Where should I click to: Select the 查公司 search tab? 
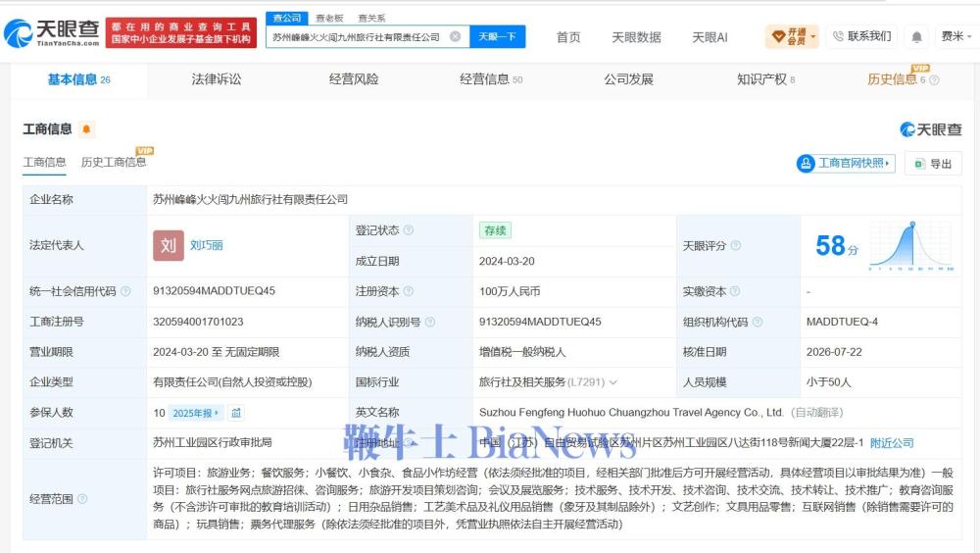(287, 19)
